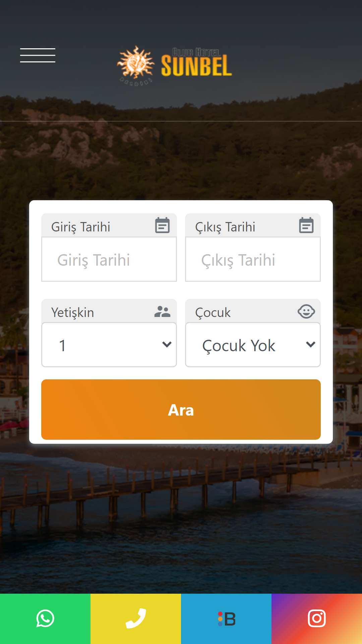
Task: Search availability with the Ara button
Action: click(181, 410)
